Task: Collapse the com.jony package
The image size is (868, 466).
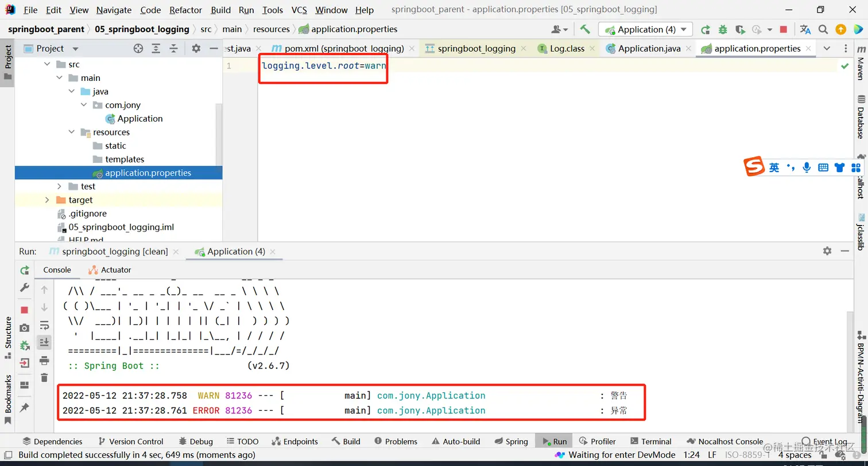Action: tap(83, 105)
